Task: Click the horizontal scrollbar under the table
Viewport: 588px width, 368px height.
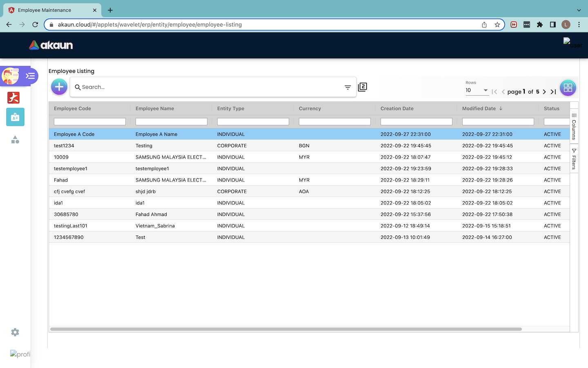Action: (x=286, y=329)
